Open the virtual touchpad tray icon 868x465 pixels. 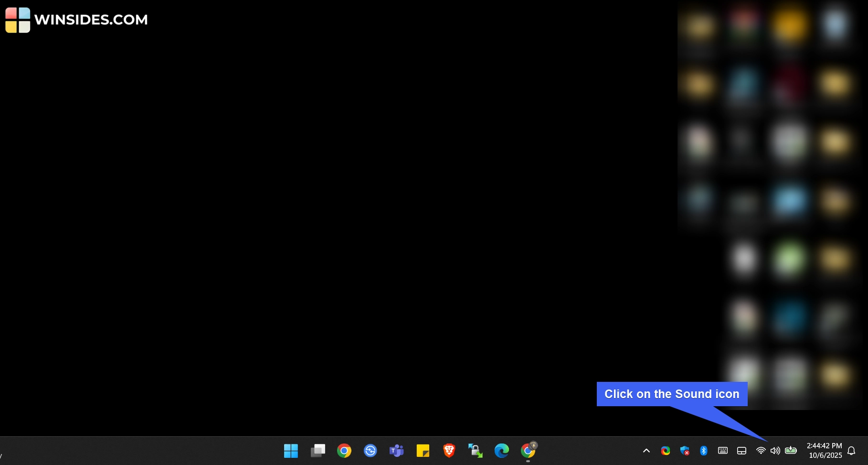point(741,451)
